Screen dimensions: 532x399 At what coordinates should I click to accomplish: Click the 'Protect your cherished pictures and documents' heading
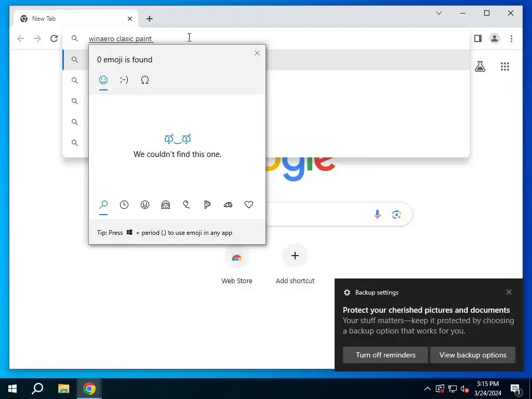coord(426,310)
